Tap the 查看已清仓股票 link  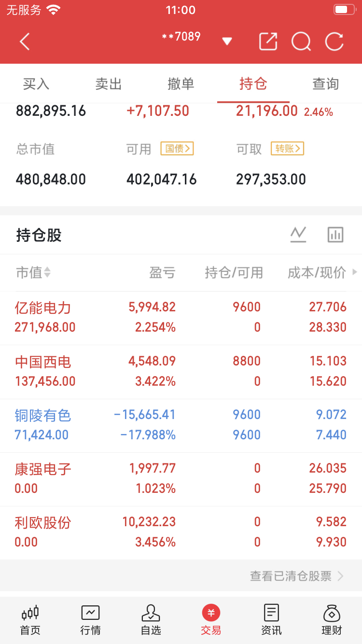[x=296, y=576]
